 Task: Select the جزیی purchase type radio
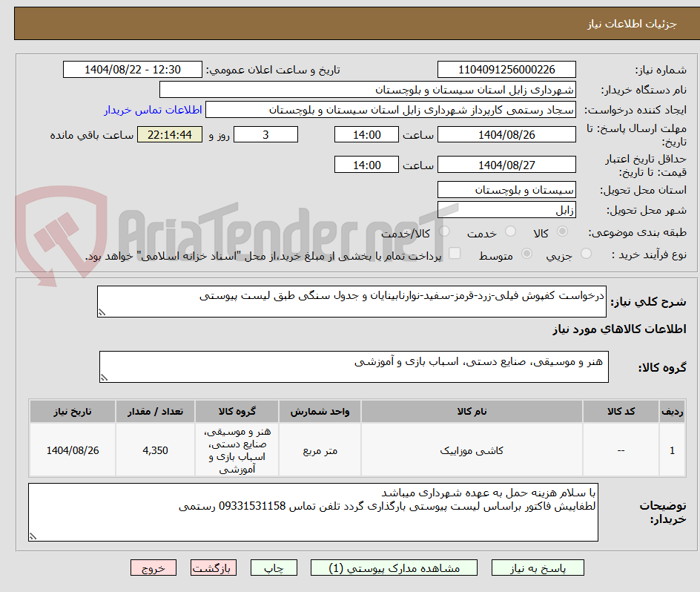click(x=585, y=254)
